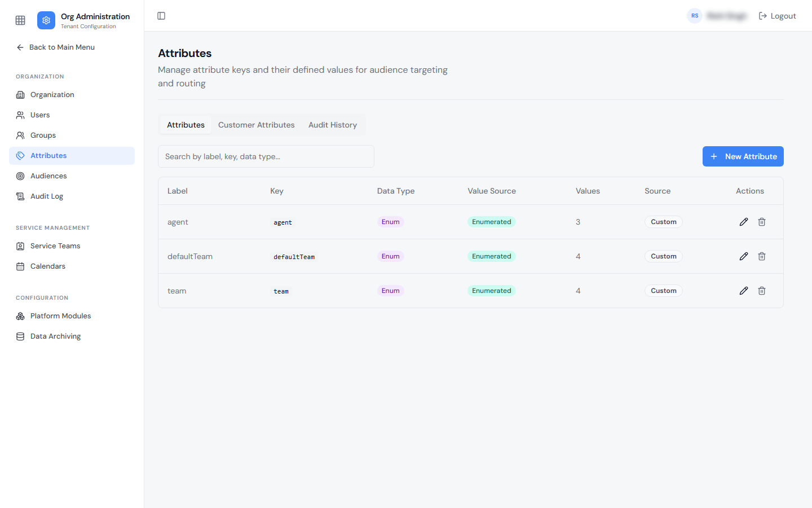Click Enumerated badge in agent row
Viewport: 812px width, 508px height.
[x=492, y=222]
